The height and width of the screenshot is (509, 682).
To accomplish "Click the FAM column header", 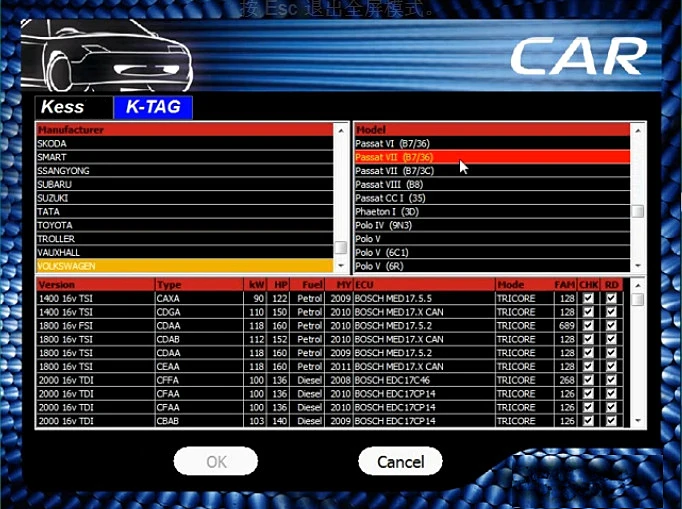I will click(565, 285).
